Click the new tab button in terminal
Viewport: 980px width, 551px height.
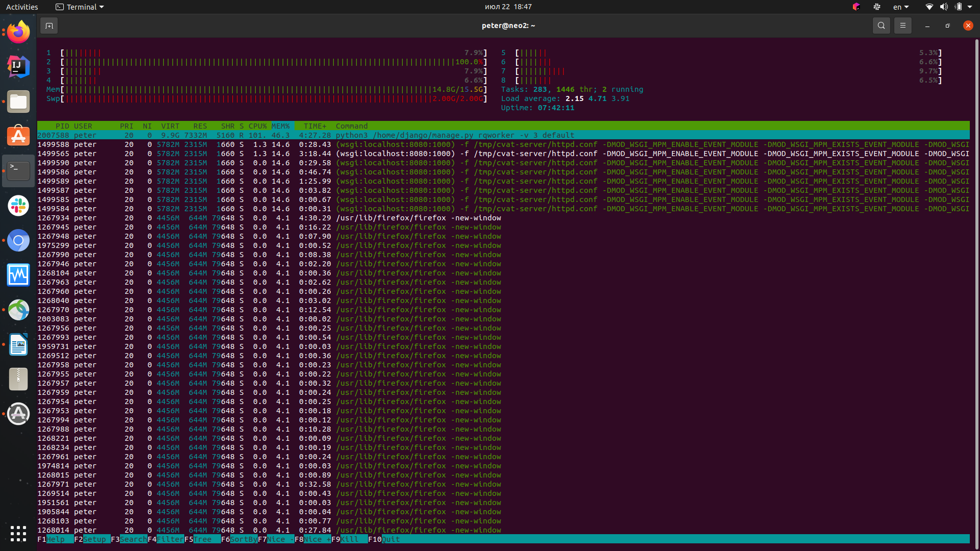click(49, 26)
